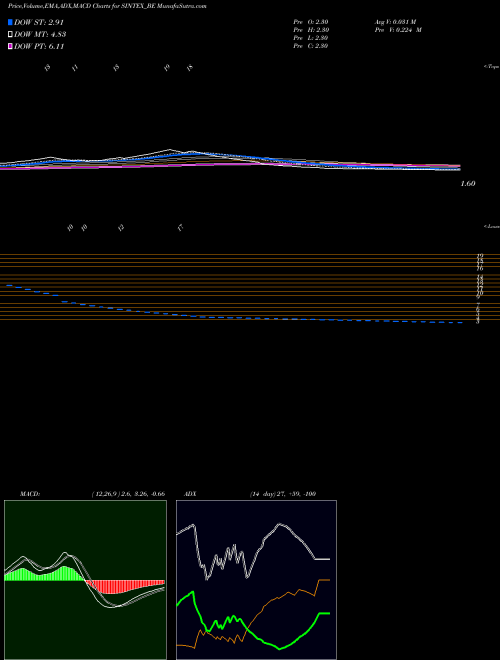Click the ADX values '(14 day) 27, +39, -100'
Viewport: 500px width, 660px height.
(283, 494)
